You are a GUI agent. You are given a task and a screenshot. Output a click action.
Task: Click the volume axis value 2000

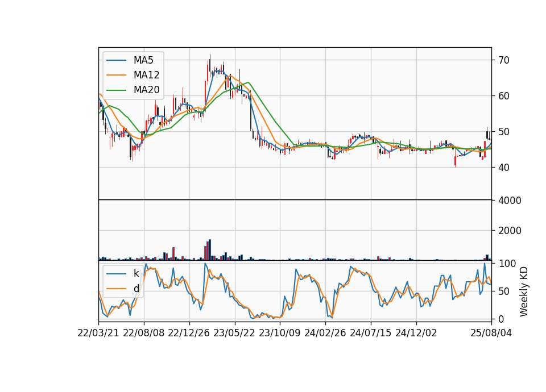pos(510,231)
